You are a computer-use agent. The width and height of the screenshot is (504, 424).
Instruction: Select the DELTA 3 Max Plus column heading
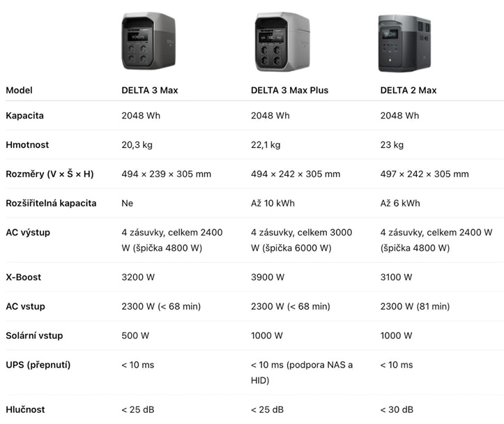289,91
